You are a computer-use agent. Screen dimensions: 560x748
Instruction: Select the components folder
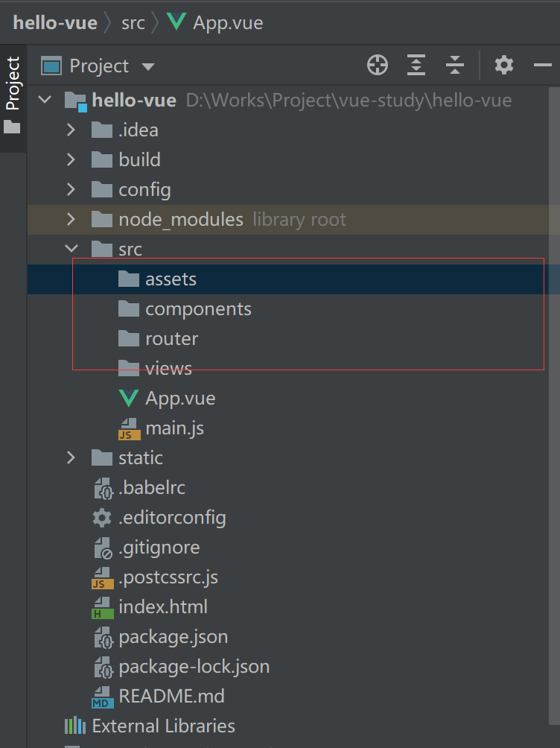click(198, 309)
